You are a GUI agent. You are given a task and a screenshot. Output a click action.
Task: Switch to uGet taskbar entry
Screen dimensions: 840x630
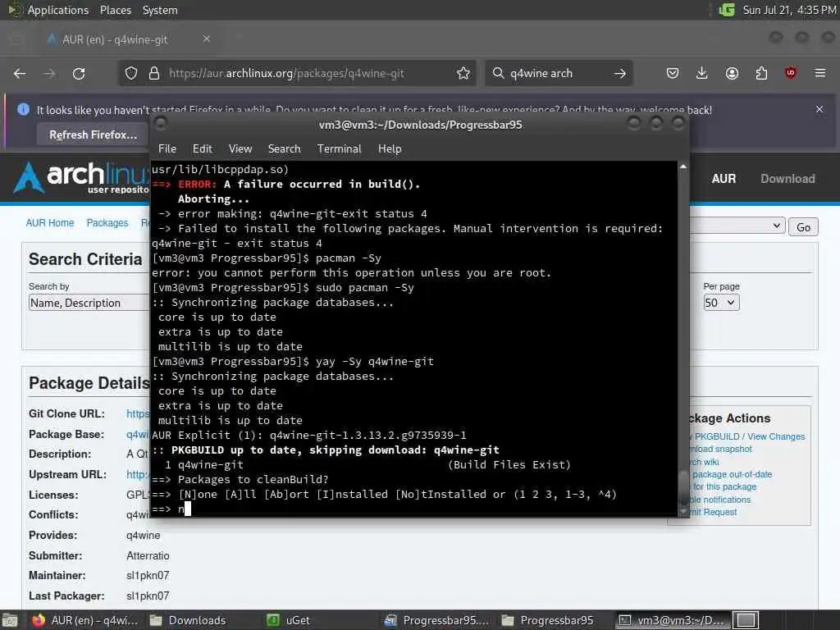[290, 620]
